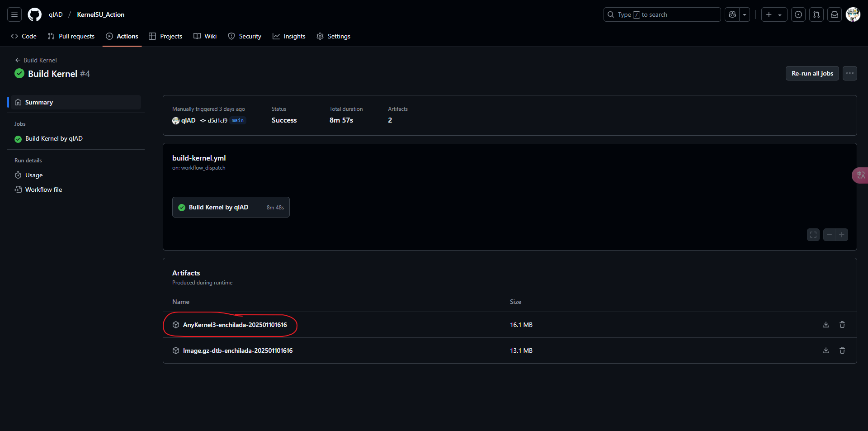
Task: Open the issues icon in header
Action: coord(798,14)
